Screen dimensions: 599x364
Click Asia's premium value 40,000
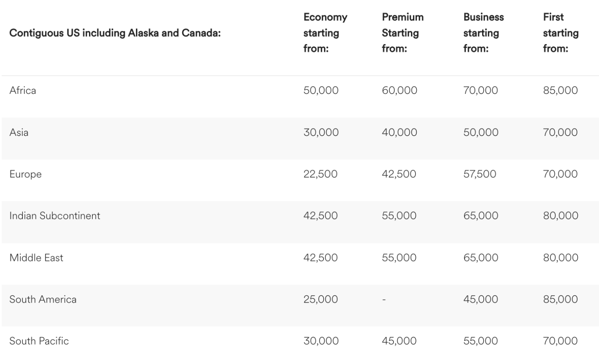pyautogui.click(x=399, y=133)
